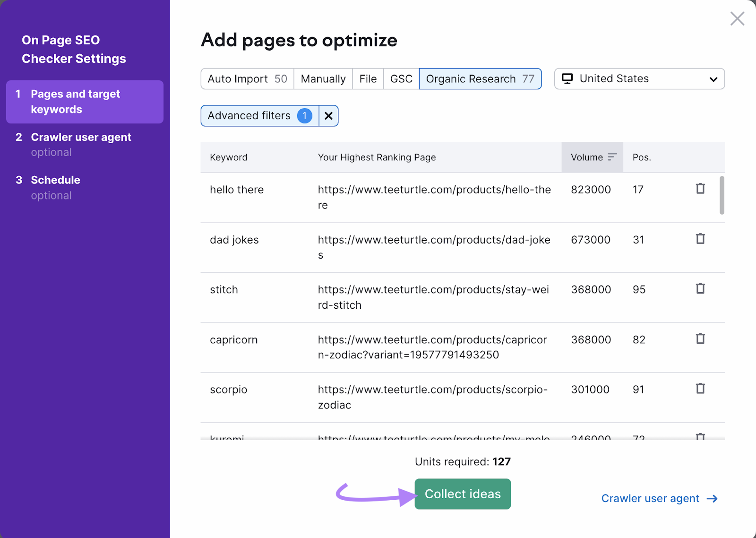Click the Pos. column header

(x=642, y=157)
